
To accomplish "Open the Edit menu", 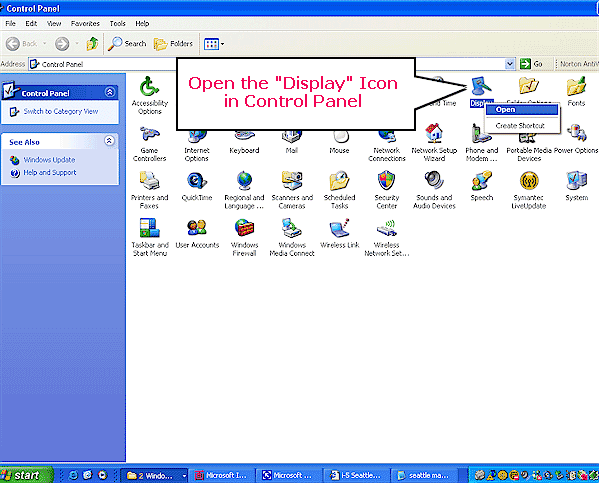I will pos(31,24).
